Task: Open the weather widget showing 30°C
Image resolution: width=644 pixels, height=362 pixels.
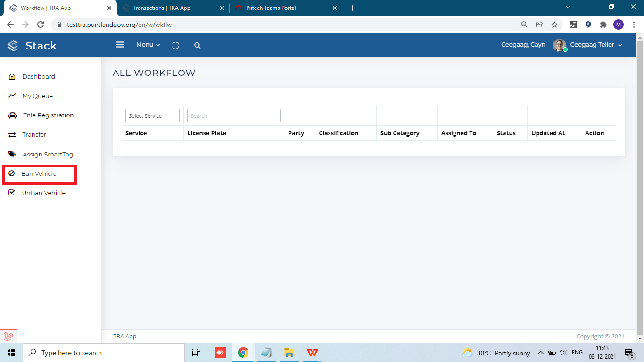Action: 496,353
